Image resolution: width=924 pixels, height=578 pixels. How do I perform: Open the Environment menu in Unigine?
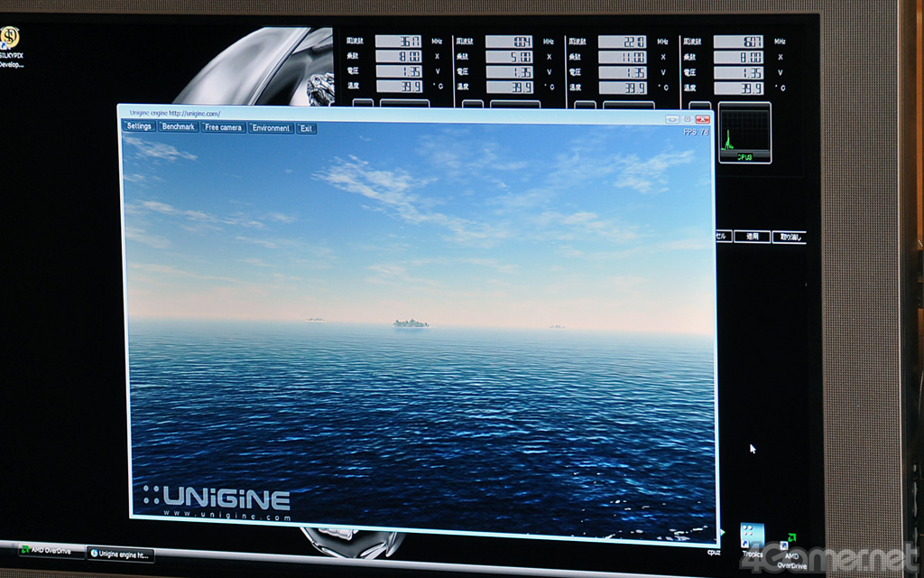[271, 128]
